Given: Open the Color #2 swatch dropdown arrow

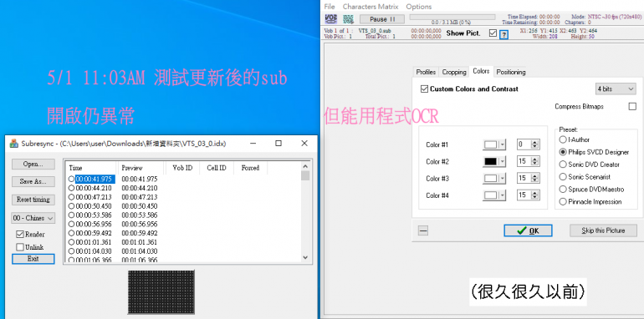Looking at the screenshot, I should click(x=503, y=161).
